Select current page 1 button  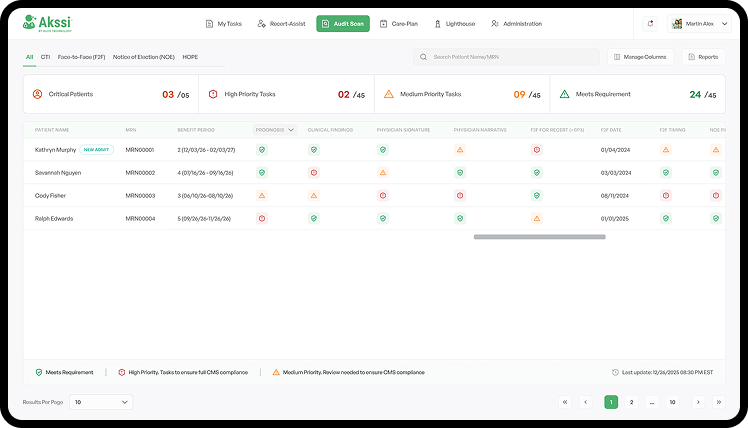(611, 402)
